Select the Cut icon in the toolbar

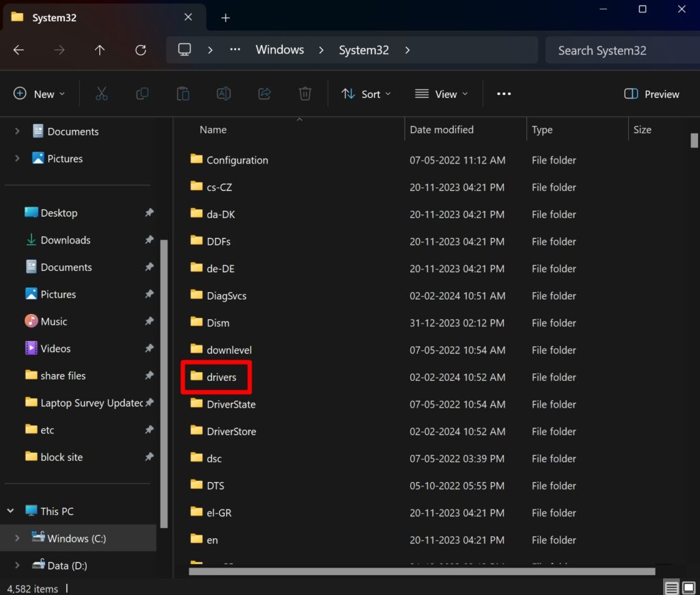click(x=101, y=94)
